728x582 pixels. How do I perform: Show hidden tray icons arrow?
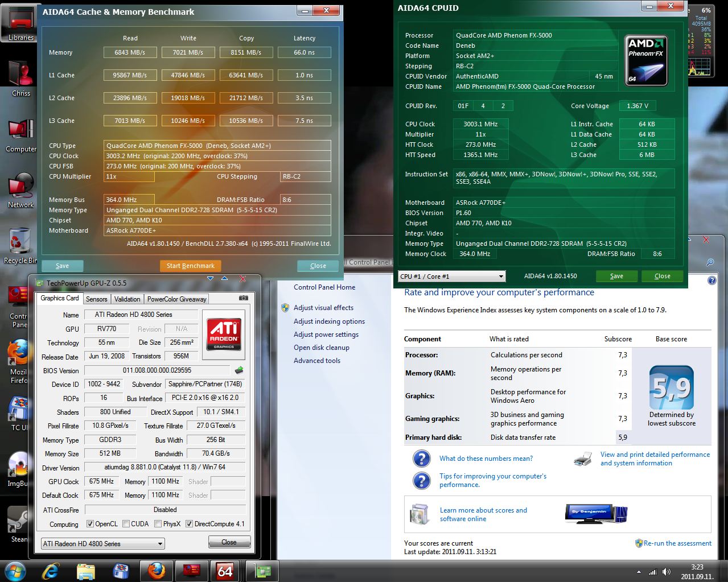pos(639,572)
